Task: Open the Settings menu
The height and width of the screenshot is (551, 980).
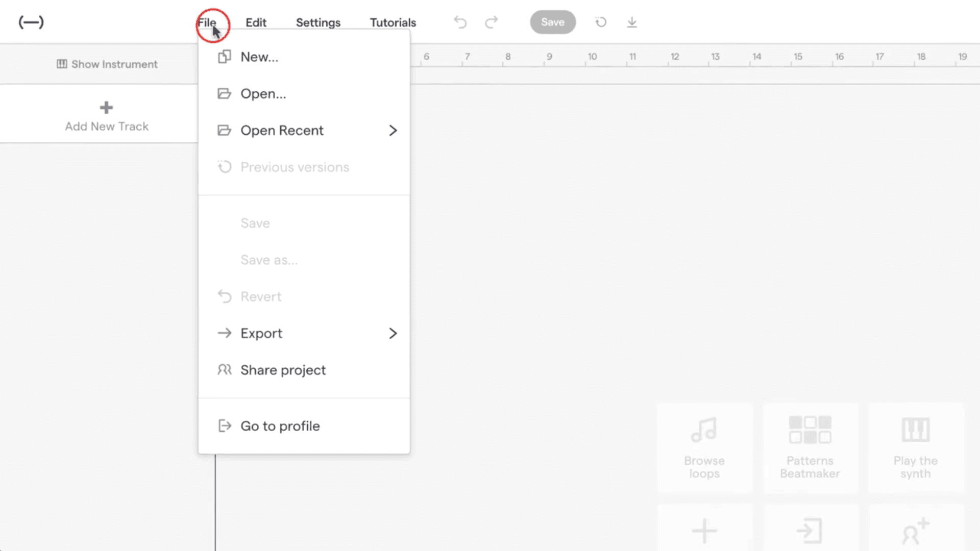Action: (x=318, y=22)
